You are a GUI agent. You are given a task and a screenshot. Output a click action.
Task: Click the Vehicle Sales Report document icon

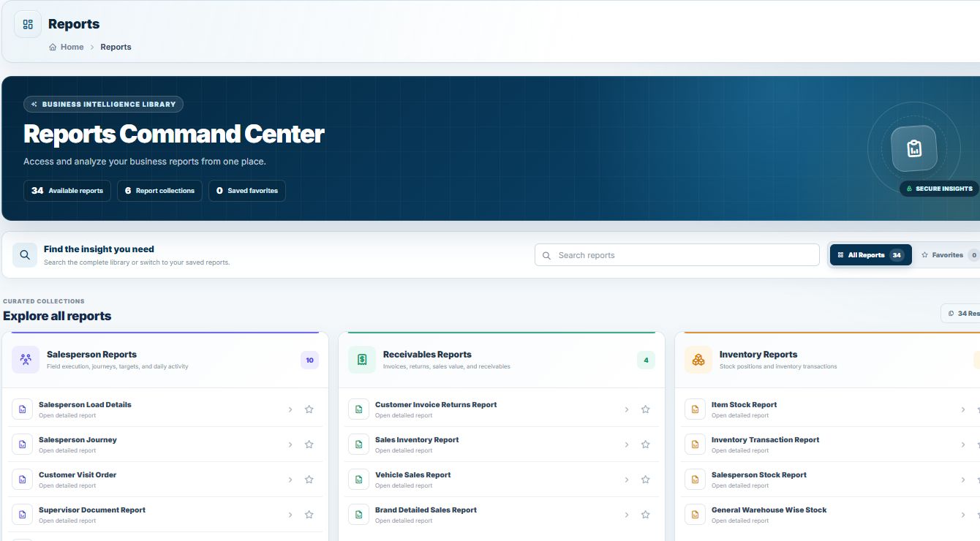358,480
